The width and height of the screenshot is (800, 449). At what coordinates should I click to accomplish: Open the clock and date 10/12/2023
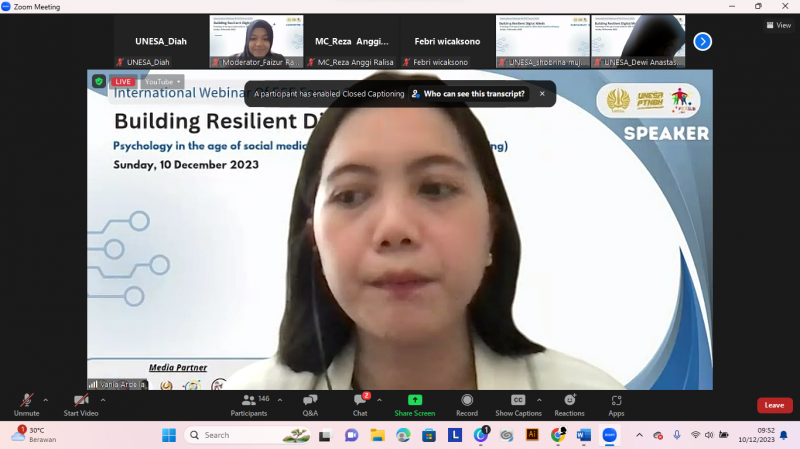[x=756, y=435]
